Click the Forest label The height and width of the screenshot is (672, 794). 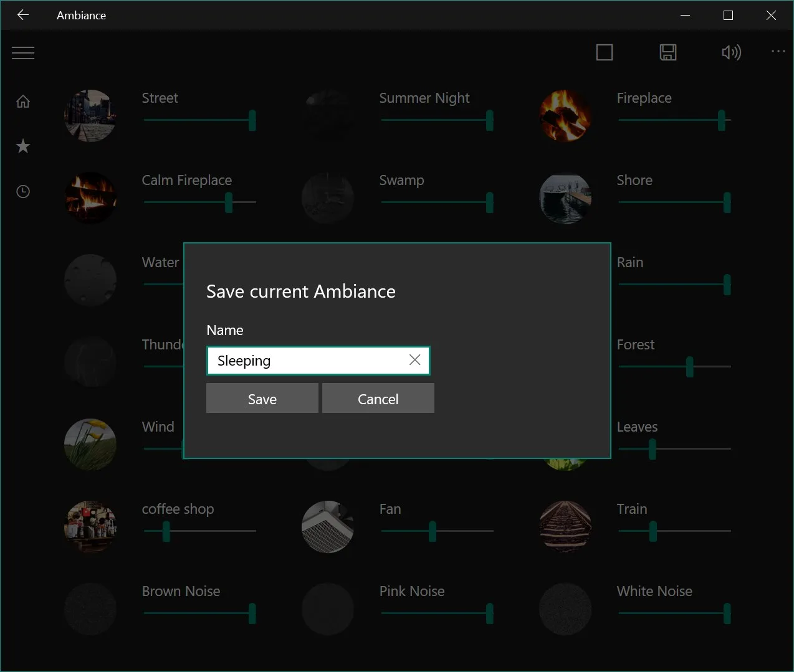click(636, 344)
